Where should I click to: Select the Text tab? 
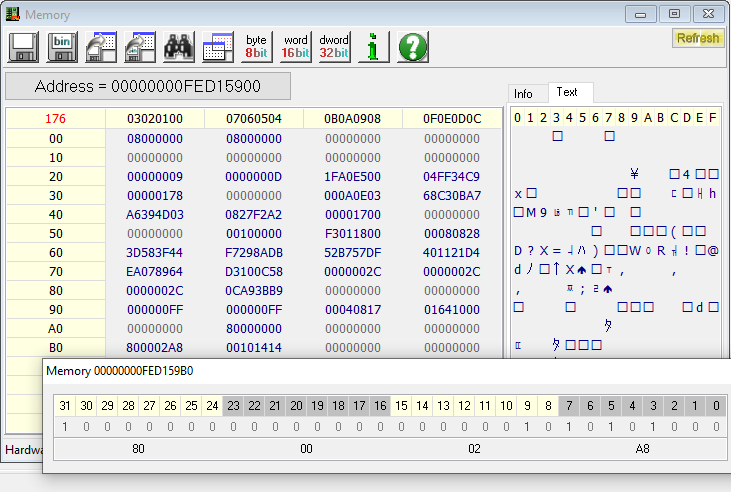568,92
